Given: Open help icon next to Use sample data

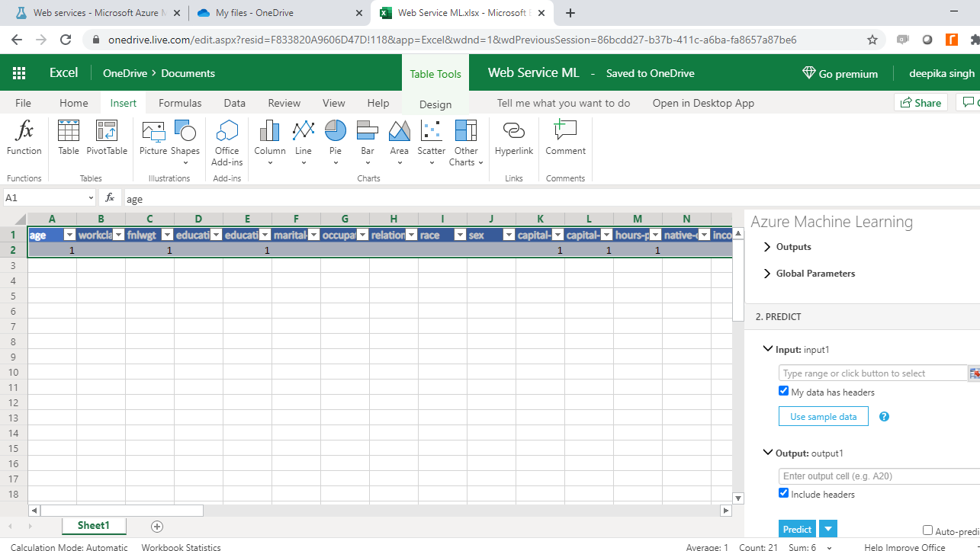Looking at the screenshot, I should coord(885,417).
